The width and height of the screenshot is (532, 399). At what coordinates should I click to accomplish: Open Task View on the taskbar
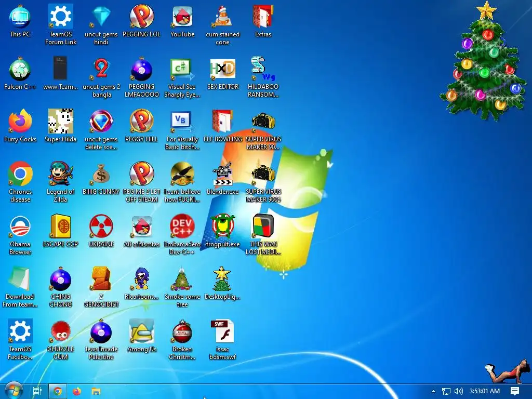(37, 391)
